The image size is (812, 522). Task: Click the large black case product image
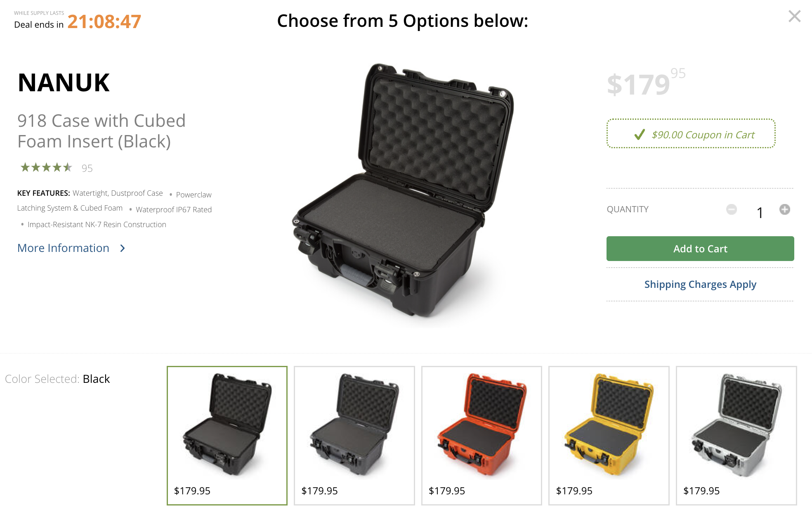(x=403, y=190)
